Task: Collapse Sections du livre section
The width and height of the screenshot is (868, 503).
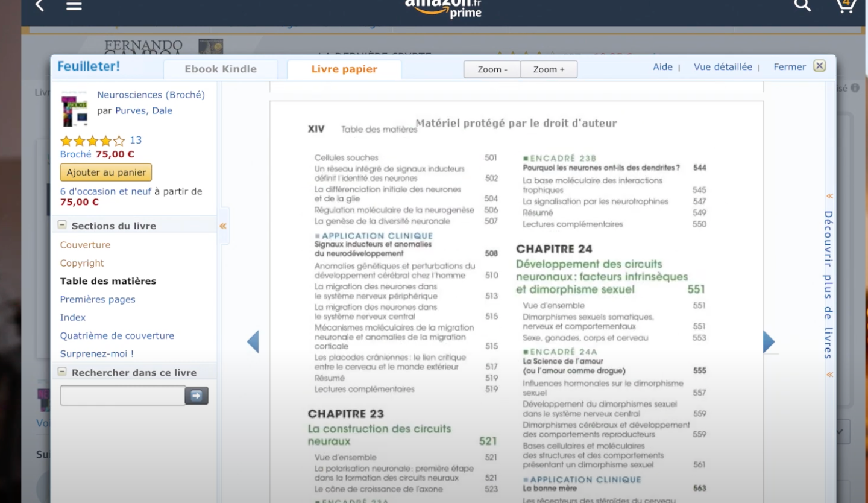Action: point(62,225)
